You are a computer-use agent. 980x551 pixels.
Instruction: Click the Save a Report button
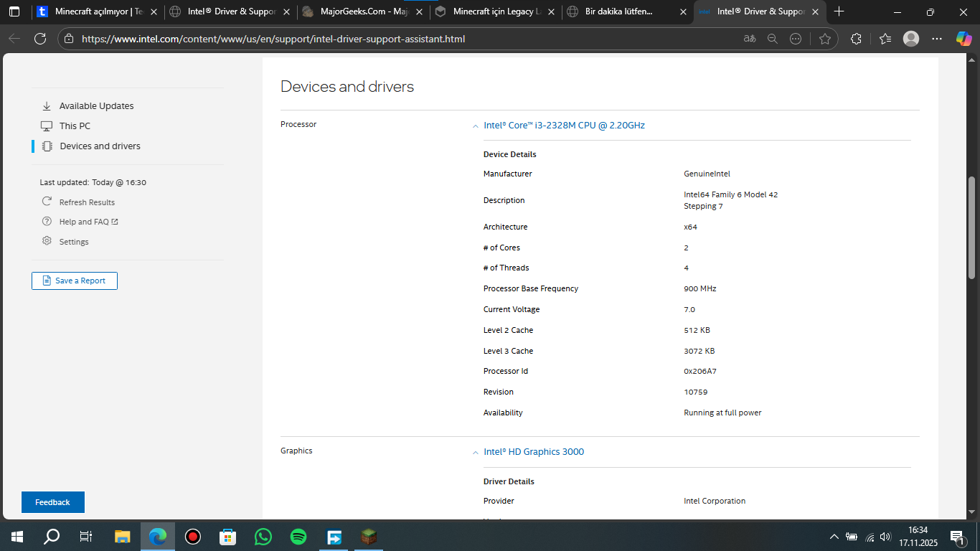coord(75,281)
